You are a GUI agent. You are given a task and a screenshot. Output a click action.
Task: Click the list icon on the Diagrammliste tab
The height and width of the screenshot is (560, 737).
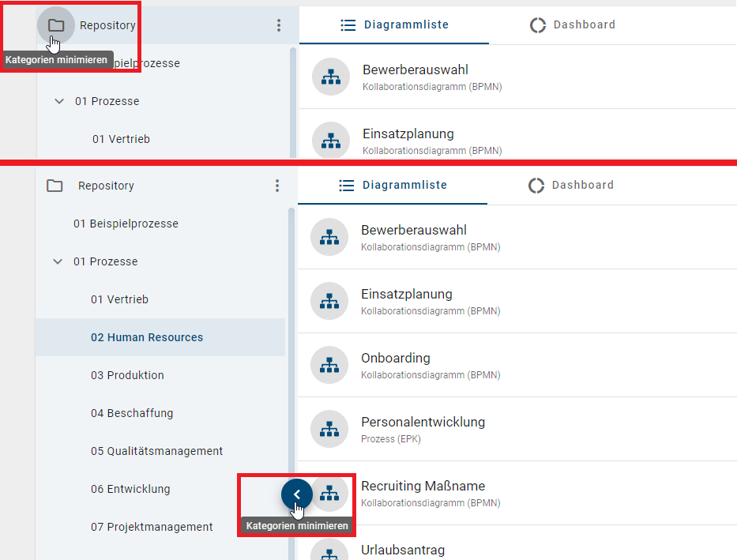point(346,185)
